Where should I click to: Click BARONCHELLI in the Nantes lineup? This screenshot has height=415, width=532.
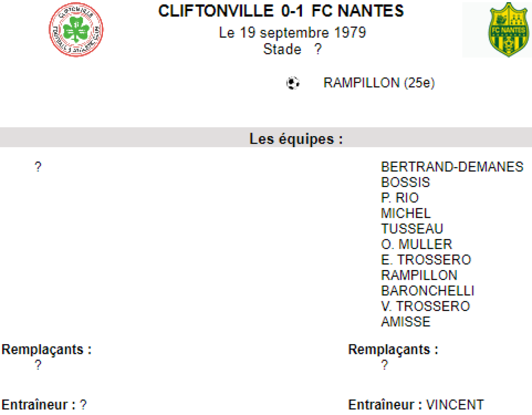tap(427, 291)
